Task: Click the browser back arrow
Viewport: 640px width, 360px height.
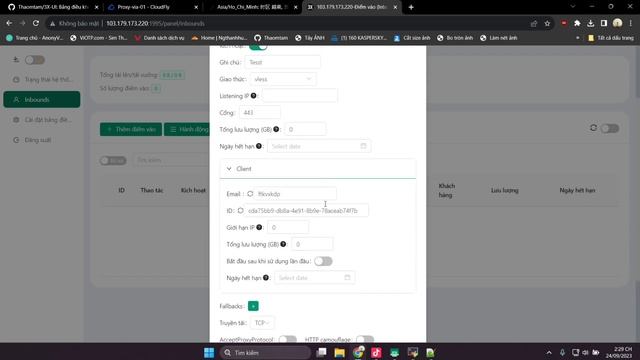Action: (x=9, y=23)
